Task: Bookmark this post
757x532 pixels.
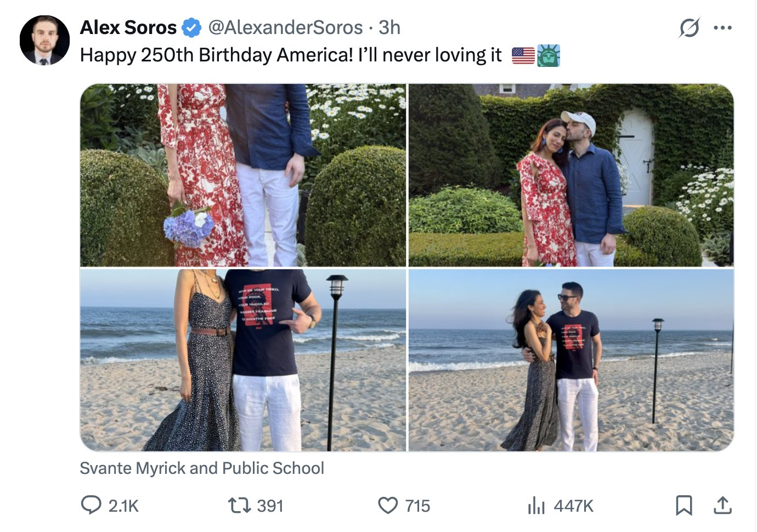Action: pyautogui.click(x=683, y=505)
